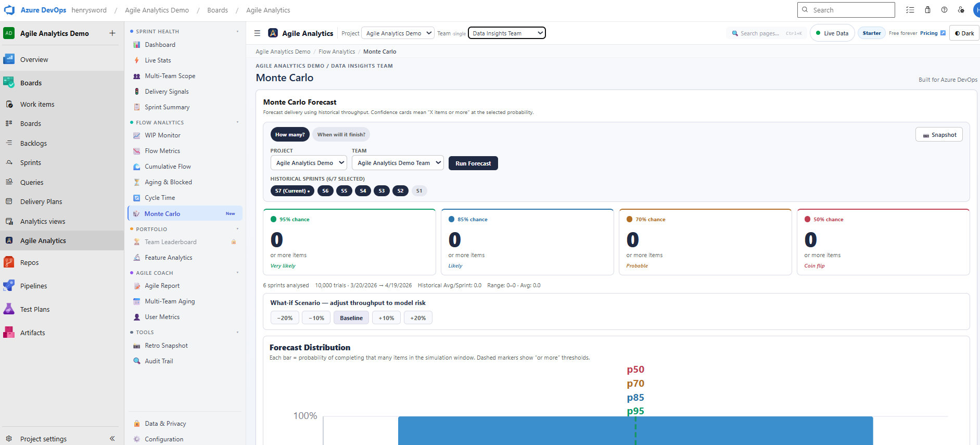The image size is (980, 445).
Task: Open Cycle Time in Flow Analytics menu
Action: click(x=160, y=198)
